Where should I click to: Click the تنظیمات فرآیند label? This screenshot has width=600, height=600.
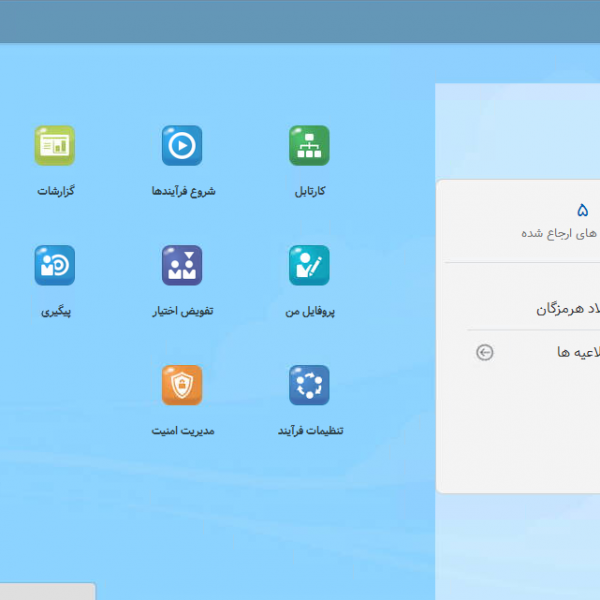coord(310,430)
